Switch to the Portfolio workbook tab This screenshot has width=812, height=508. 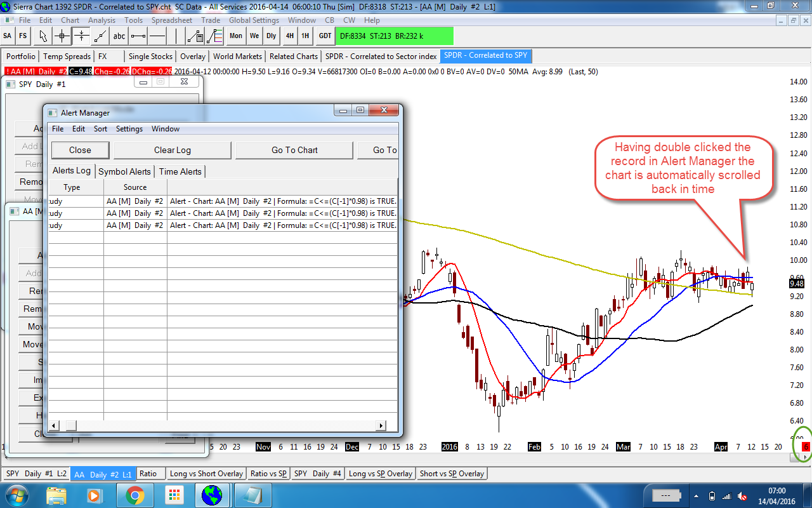click(21, 57)
